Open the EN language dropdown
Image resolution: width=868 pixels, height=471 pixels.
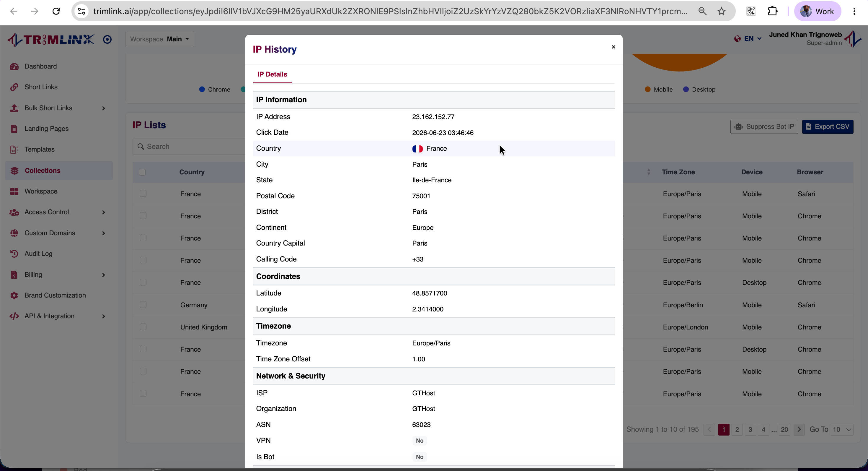(748, 39)
